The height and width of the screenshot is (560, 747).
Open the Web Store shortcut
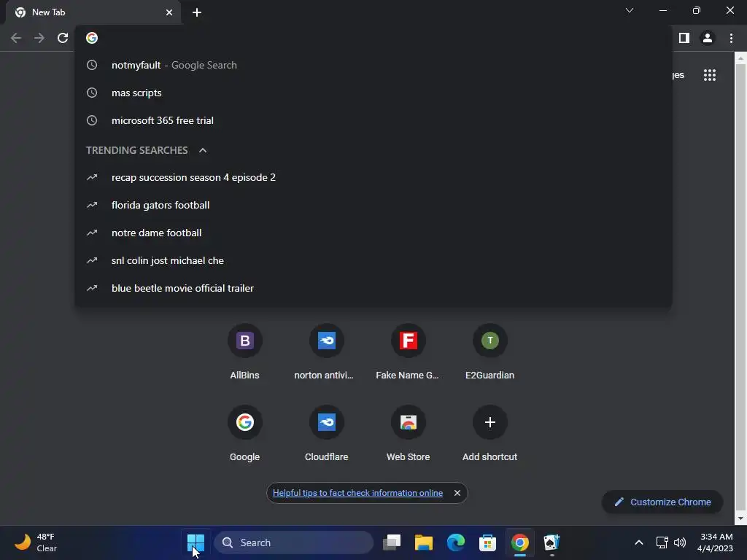coord(409,434)
